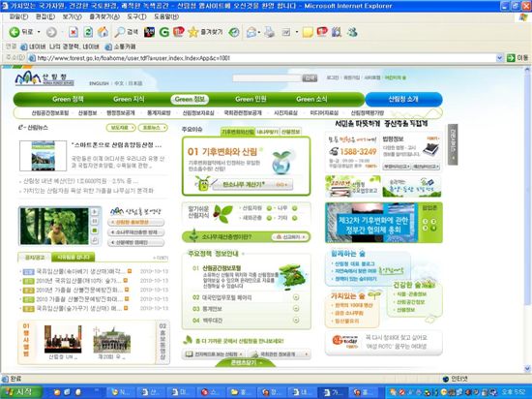Image resolution: width=532 pixels, height=399 pixels.
Task: Open the Search magnifier in toolbar
Action: coord(119,32)
